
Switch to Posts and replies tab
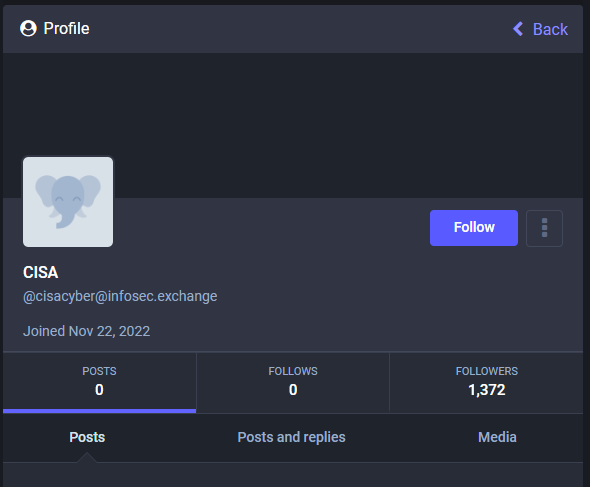coord(291,438)
